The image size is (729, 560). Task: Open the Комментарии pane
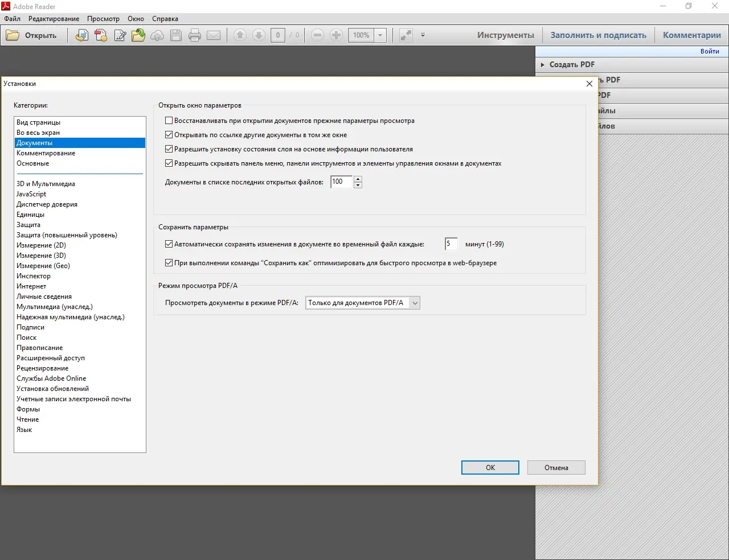point(692,35)
